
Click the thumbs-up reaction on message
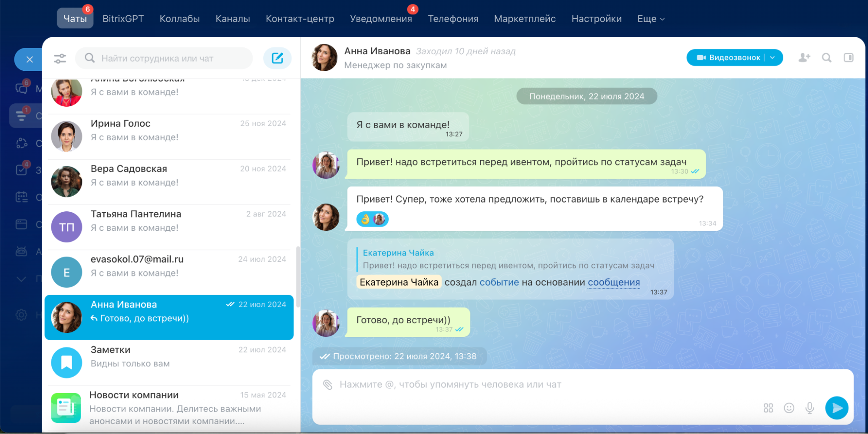(365, 219)
